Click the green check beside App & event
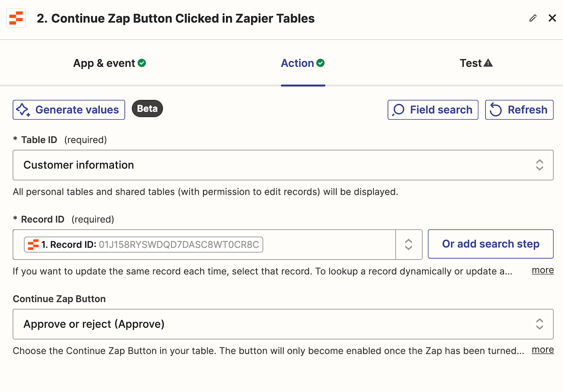The image size is (563, 392). [142, 63]
